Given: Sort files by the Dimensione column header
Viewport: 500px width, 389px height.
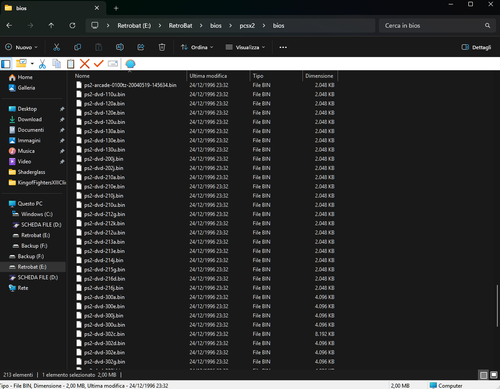Looking at the screenshot, I should click(x=319, y=76).
